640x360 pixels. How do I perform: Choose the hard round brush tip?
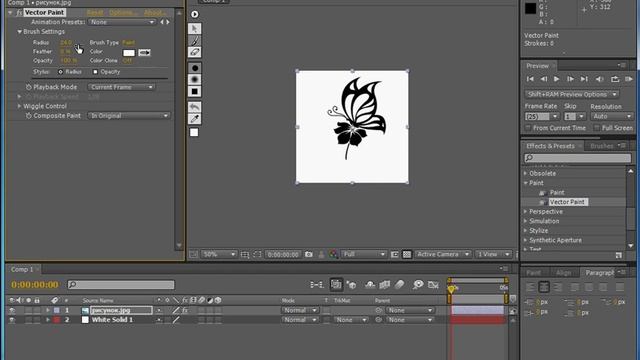pyautogui.click(x=195, y=68)
